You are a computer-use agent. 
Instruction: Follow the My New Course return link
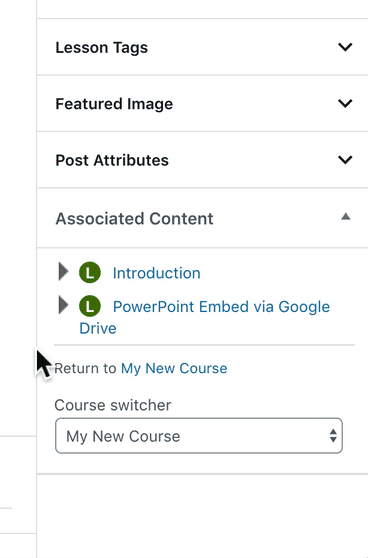[x=174, y=368]
